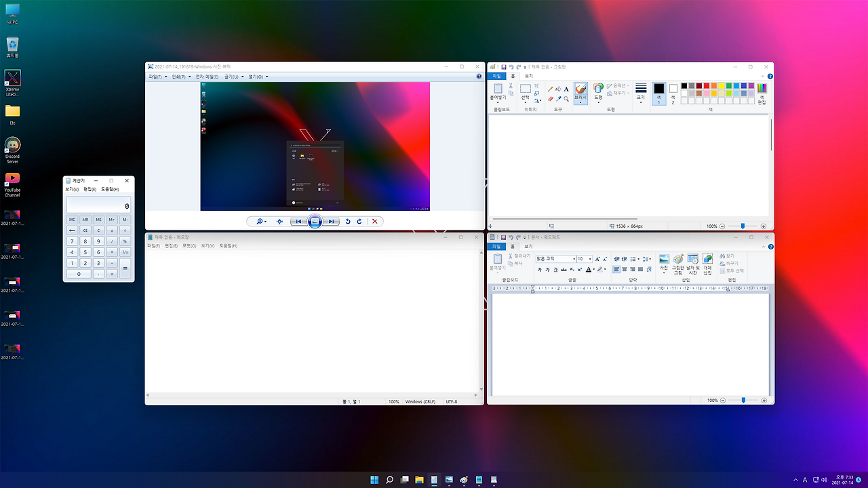
Task: Switch to the 보기 tab in Paint
Action: tap(528, 75)
